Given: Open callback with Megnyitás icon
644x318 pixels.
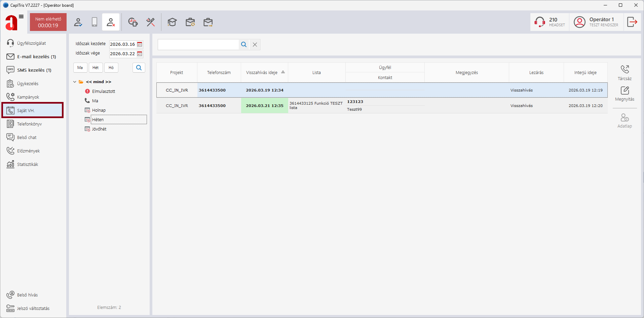Looking at the screenshot, I should click(624, 91).
